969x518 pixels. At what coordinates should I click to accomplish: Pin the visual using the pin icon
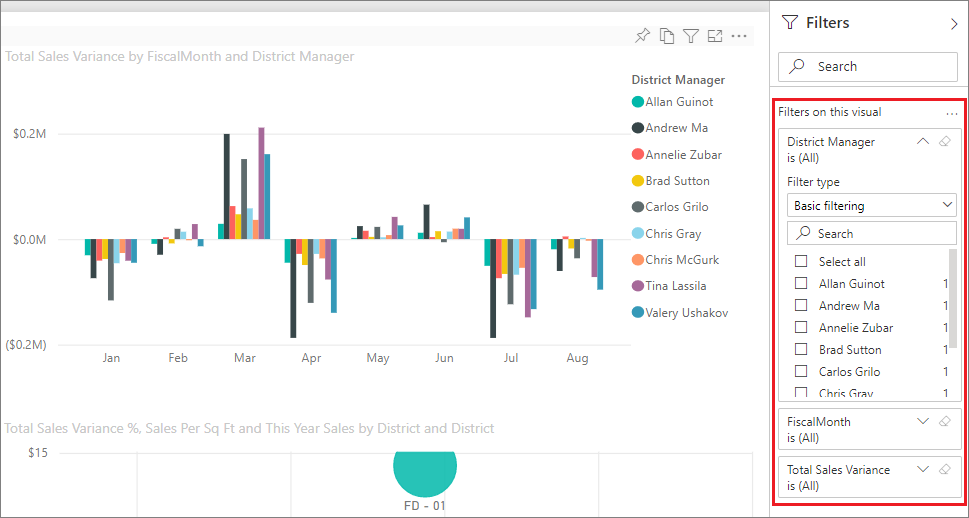(642, 36)
